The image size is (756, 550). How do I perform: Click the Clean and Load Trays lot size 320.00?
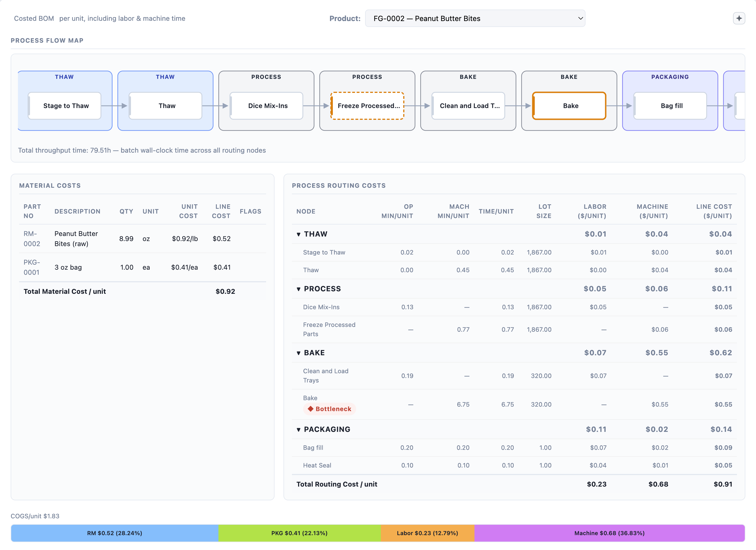coord(541,376)
